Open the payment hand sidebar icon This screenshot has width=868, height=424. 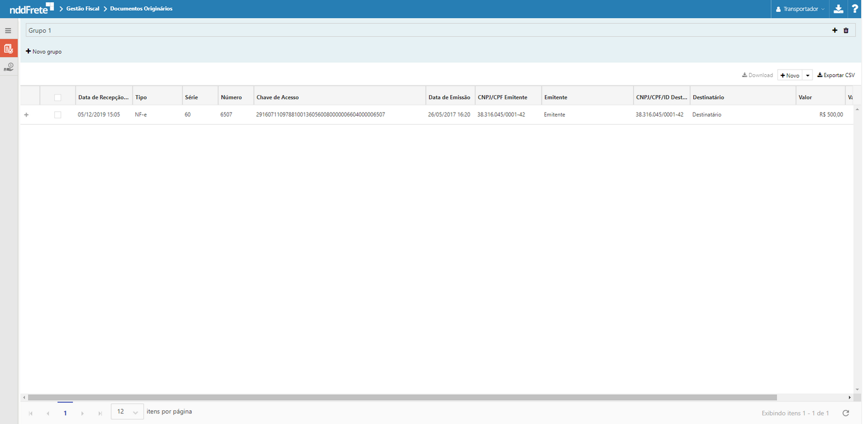(x=8, y=67)
